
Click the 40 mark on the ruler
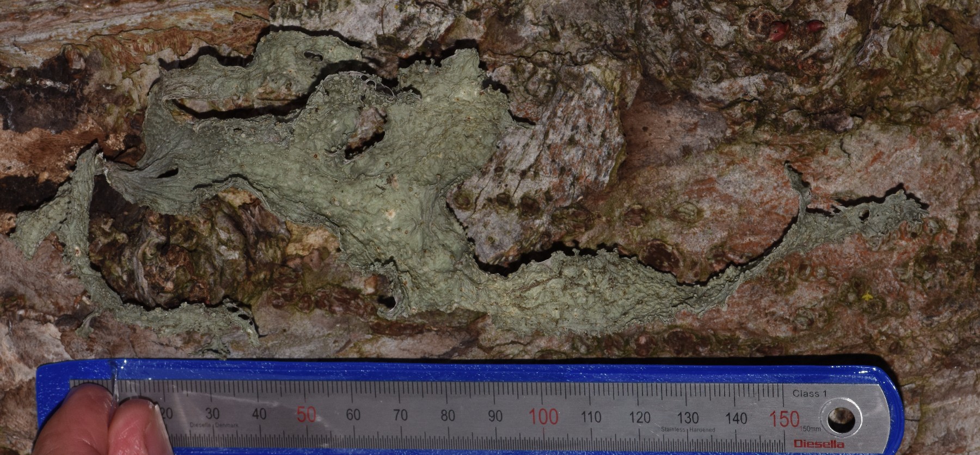259,414
